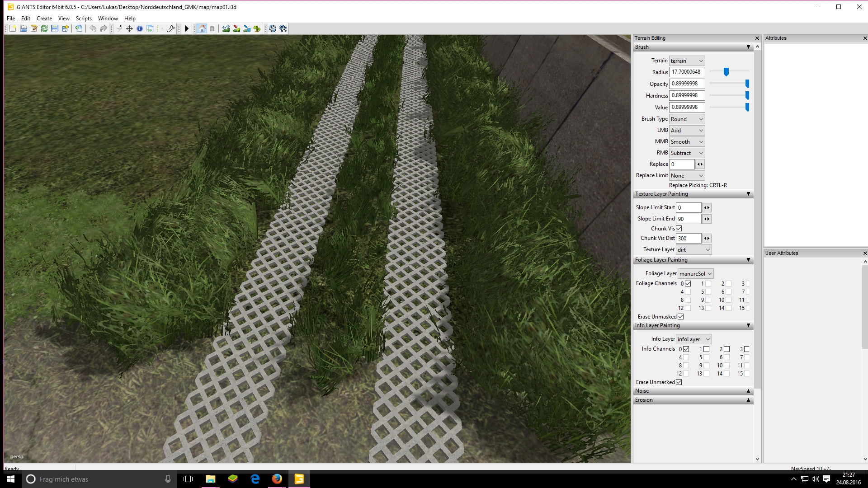Undo the last action
Image resolution: width=868 pixels, height=488 pixels.
pyautogui.click(x=93, y=28)
